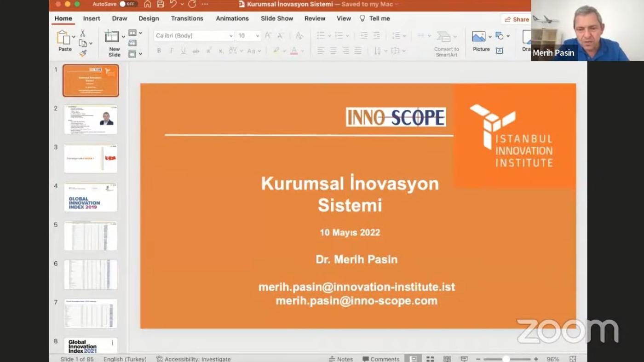Screen dimensions: 644x362
Task: Toggle Underline formatting
Action: 184,51
